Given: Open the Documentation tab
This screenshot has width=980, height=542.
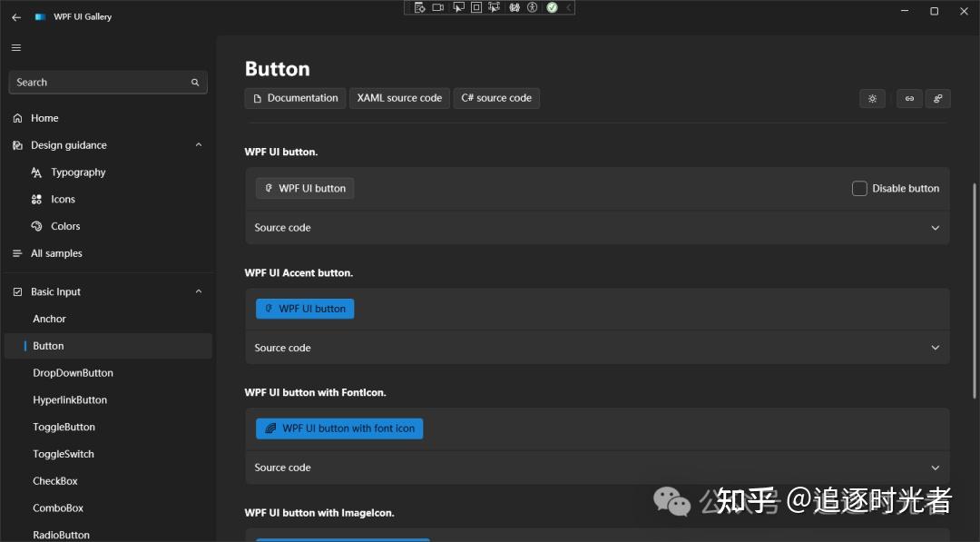Looking at the screenshot, I should pos(295,98).
